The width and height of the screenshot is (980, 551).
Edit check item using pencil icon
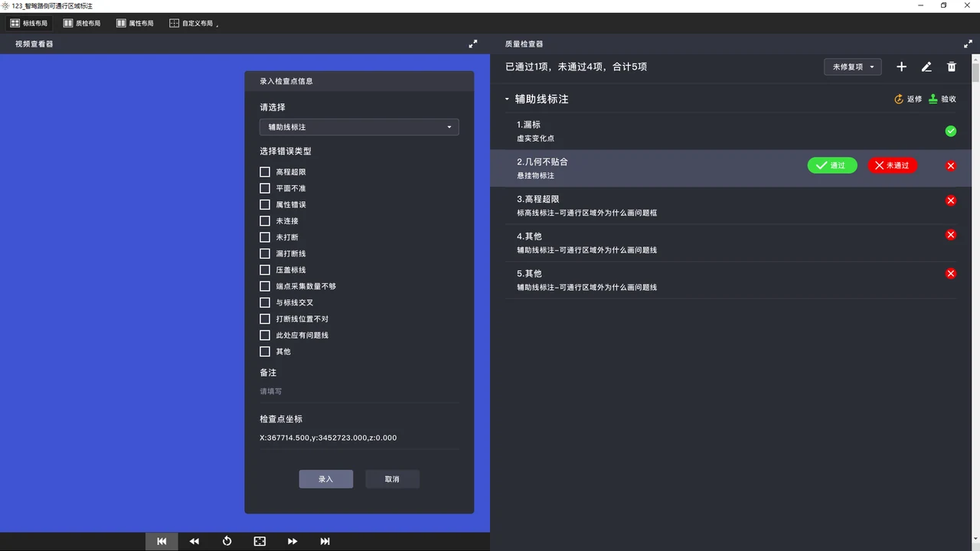pos(926,67)
